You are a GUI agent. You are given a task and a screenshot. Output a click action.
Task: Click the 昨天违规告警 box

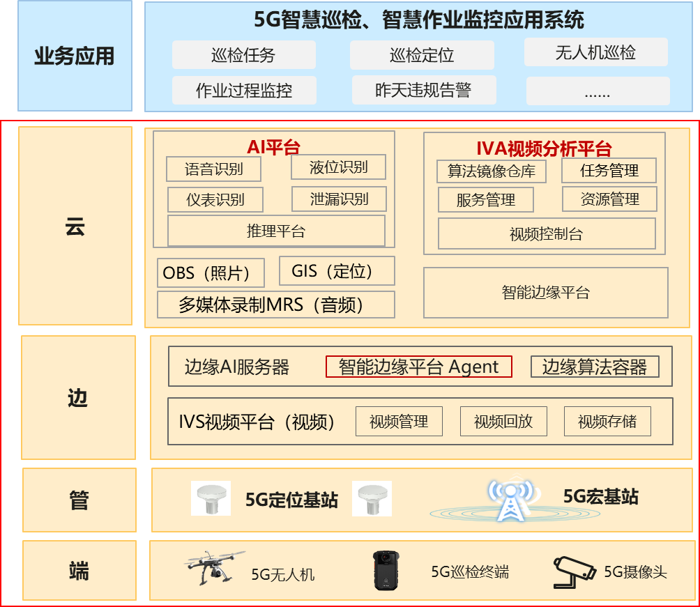point(423,90)
